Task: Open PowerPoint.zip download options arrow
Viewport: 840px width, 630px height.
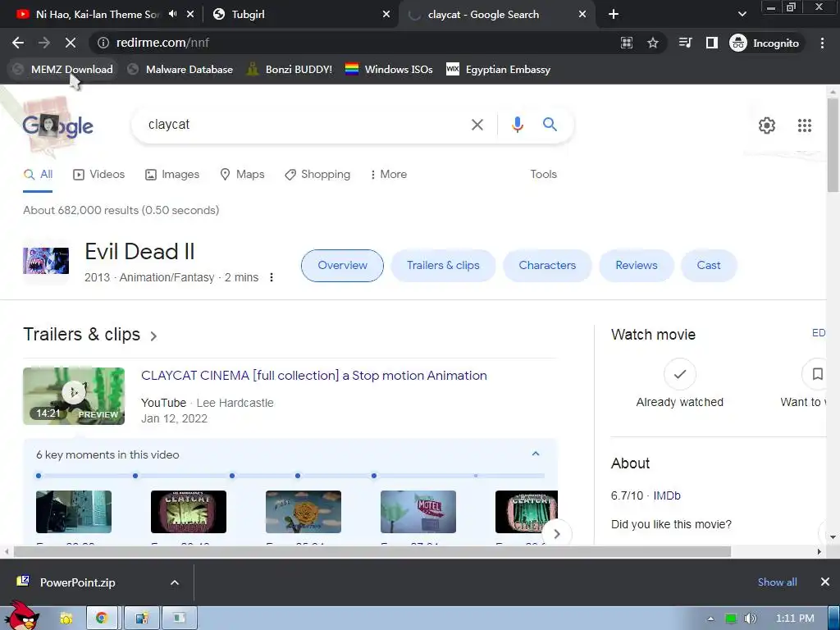Action: [175, 582]
